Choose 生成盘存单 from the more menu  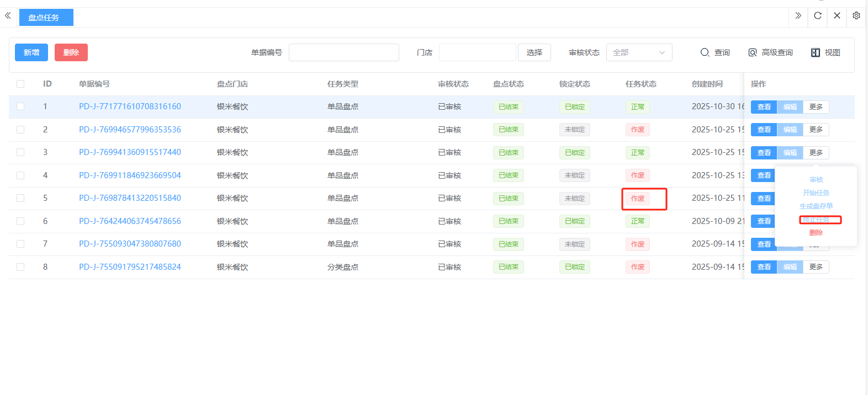816,206
